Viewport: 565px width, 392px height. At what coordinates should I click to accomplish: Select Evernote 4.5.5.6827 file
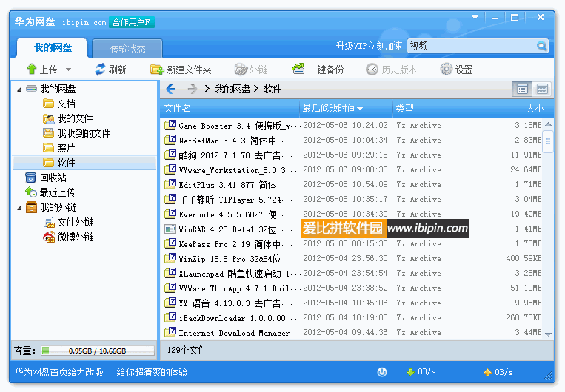point(352,214)
